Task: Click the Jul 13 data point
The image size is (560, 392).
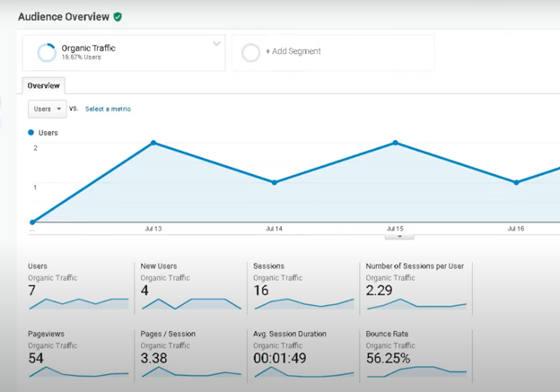Action: tap(153, 143)
